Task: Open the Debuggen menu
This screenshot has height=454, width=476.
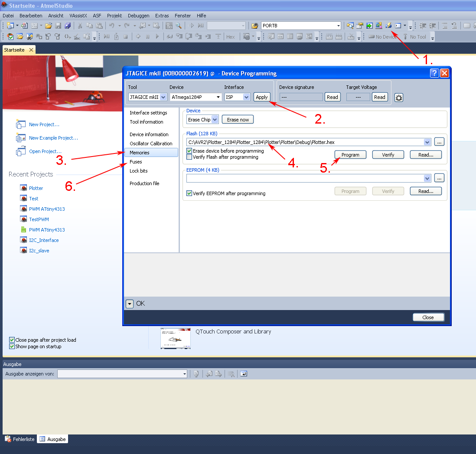Action: 138,16
